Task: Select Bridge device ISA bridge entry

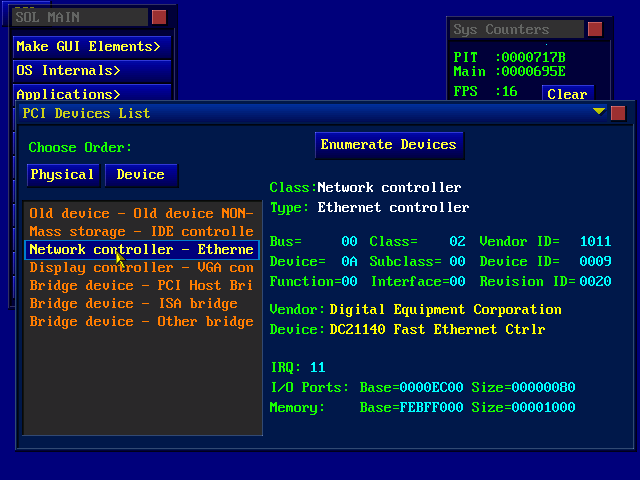Action: click(141, 303)
